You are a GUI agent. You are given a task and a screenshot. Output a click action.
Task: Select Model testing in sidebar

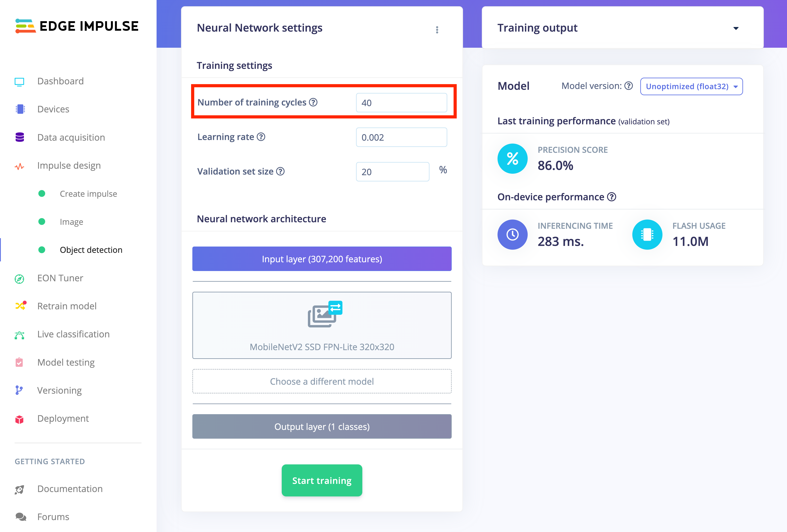click(66, 362)
